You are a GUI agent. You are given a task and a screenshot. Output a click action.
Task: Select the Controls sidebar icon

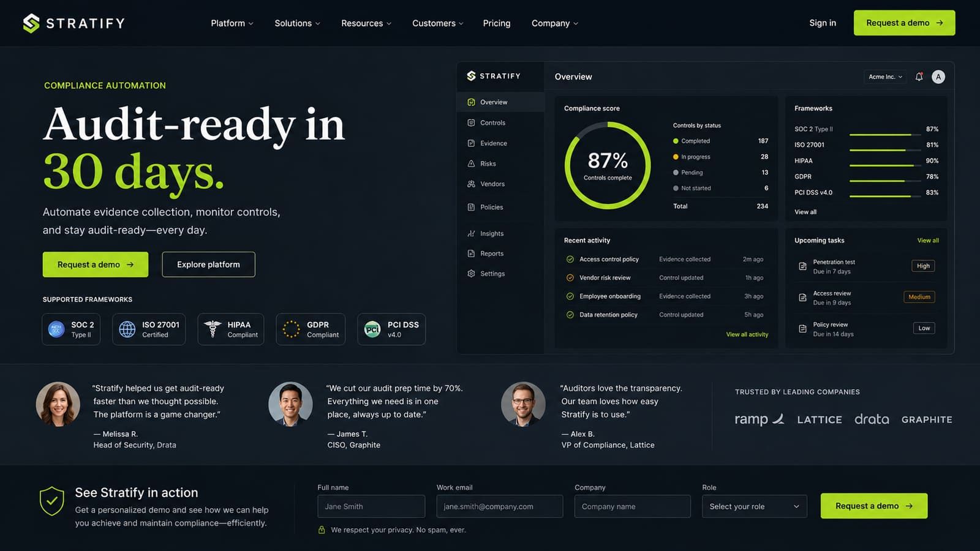tap(471, 122)
